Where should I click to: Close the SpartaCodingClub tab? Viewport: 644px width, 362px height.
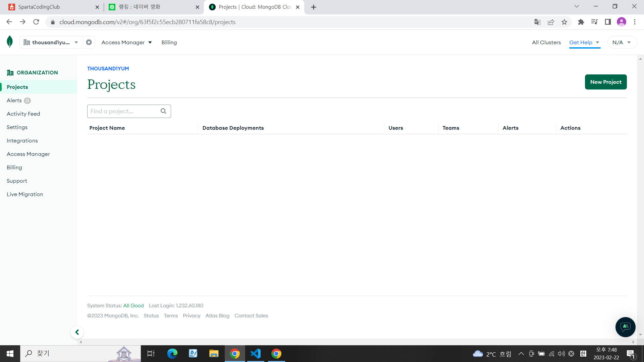coord(97,7)
